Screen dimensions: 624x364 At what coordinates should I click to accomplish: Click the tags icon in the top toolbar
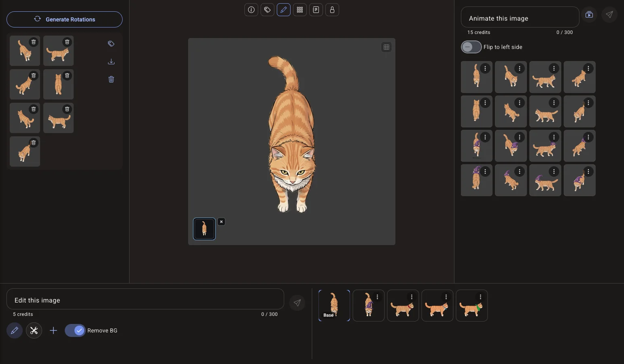tap(267, 10)
